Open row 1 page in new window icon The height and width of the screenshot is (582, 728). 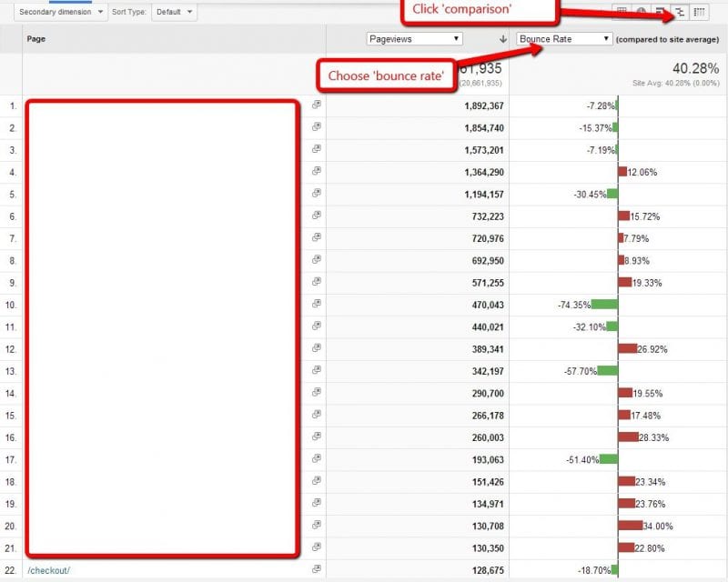click(316, 105)
